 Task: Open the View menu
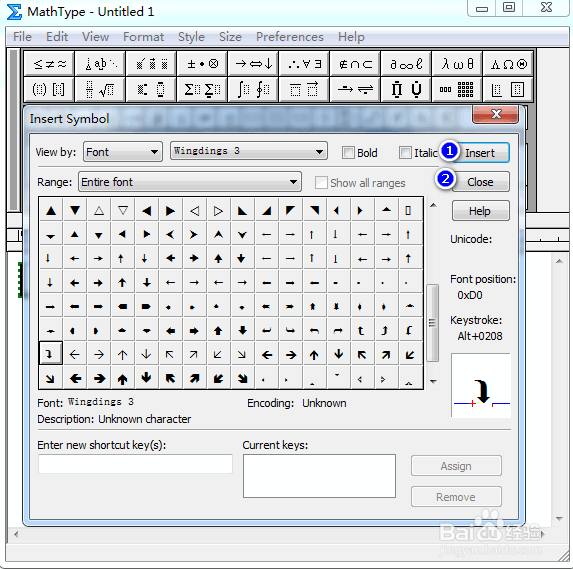click(x=95, y=37)
